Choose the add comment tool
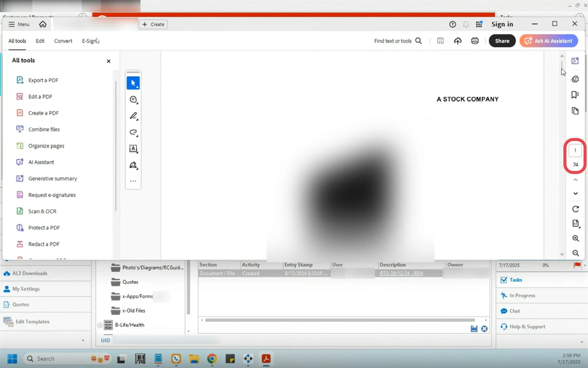 tap(133, 99)
